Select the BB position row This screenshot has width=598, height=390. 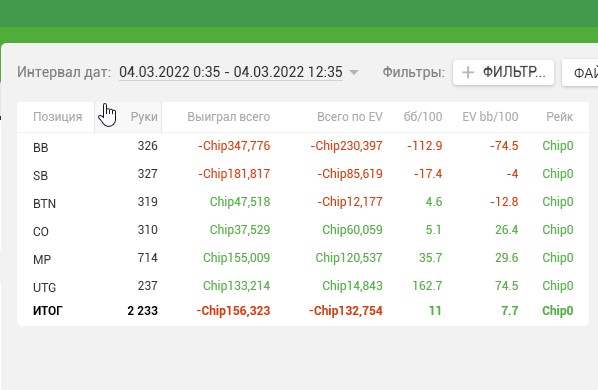point(303,146)
